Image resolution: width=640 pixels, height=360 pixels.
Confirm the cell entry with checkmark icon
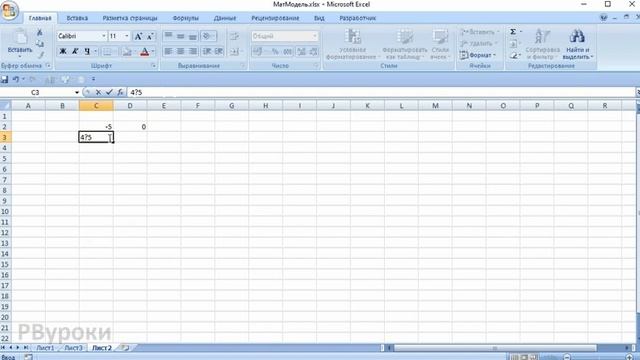[109, 93]
